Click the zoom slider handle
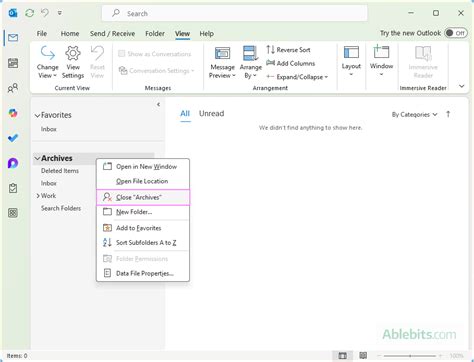Viewport: 474px width, 362px height. [410, 356]
